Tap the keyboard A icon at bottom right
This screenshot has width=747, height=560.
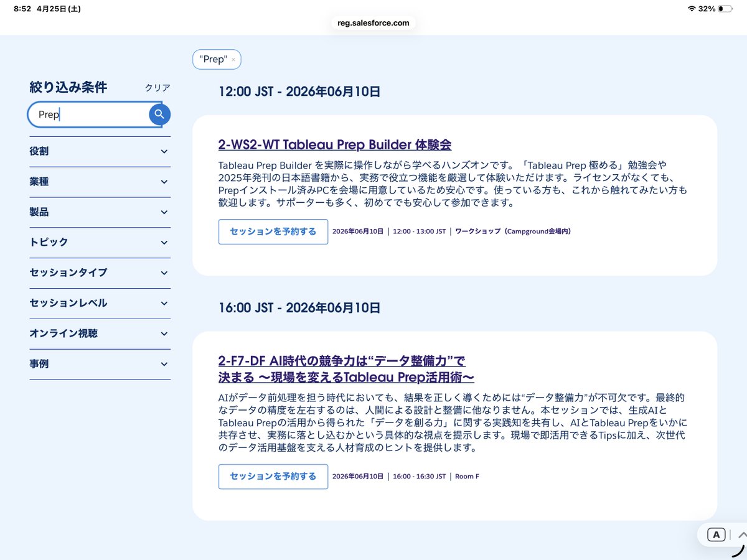[716, 534]
